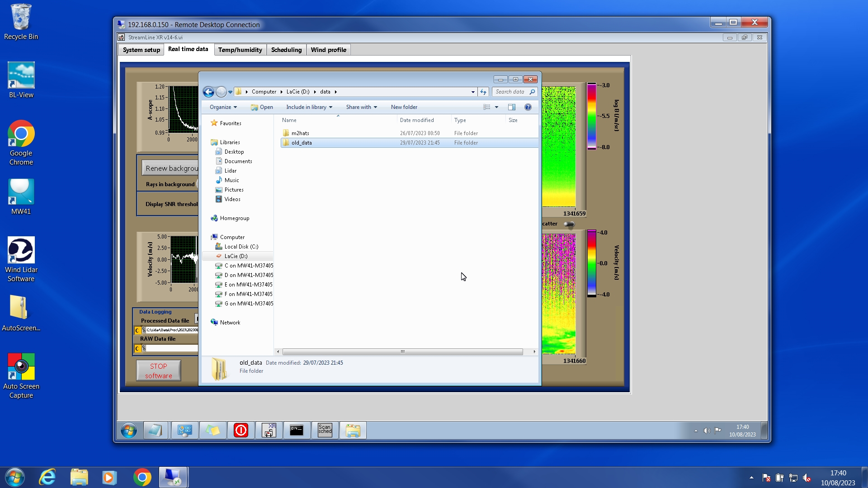Click the StreamLine XR taskbar icon
Viewport: 868px width, 488px height.
pyautogui.click(x=269, y=430)
